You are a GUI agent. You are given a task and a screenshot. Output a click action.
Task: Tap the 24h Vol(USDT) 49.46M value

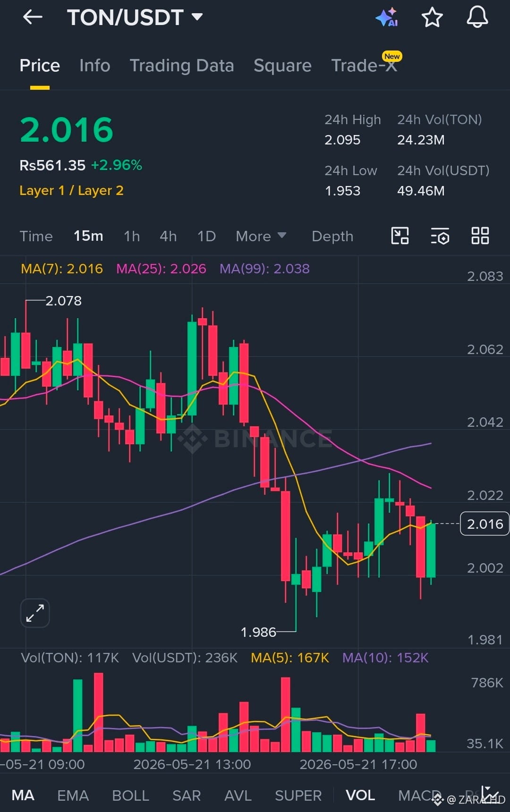[x=421, y=191]
